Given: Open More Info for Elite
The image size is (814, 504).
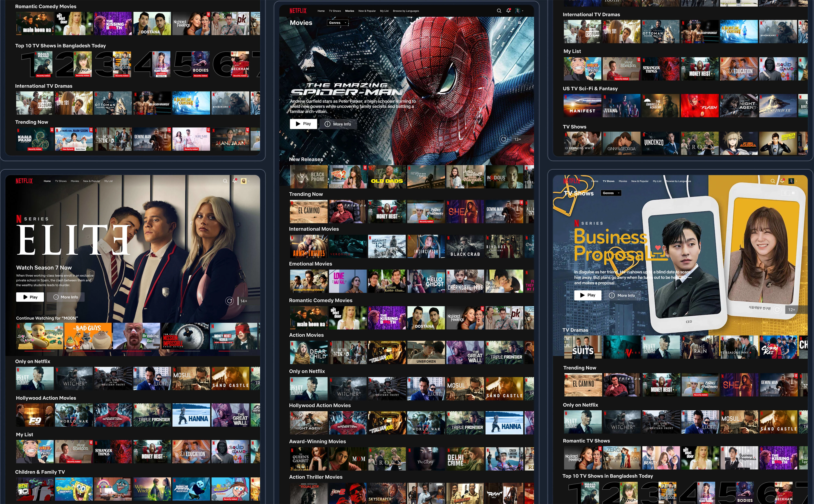Looking at the screenshot, I should pos(66,297).
